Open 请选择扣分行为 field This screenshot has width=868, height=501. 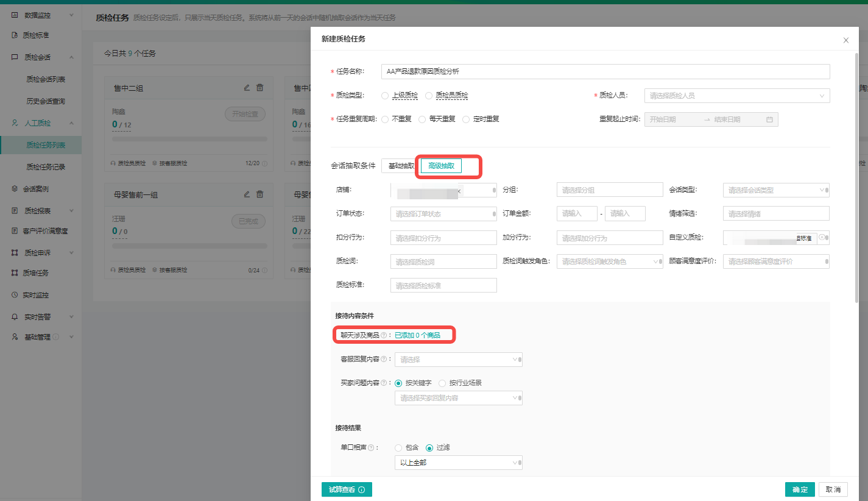tap(443, 238)
